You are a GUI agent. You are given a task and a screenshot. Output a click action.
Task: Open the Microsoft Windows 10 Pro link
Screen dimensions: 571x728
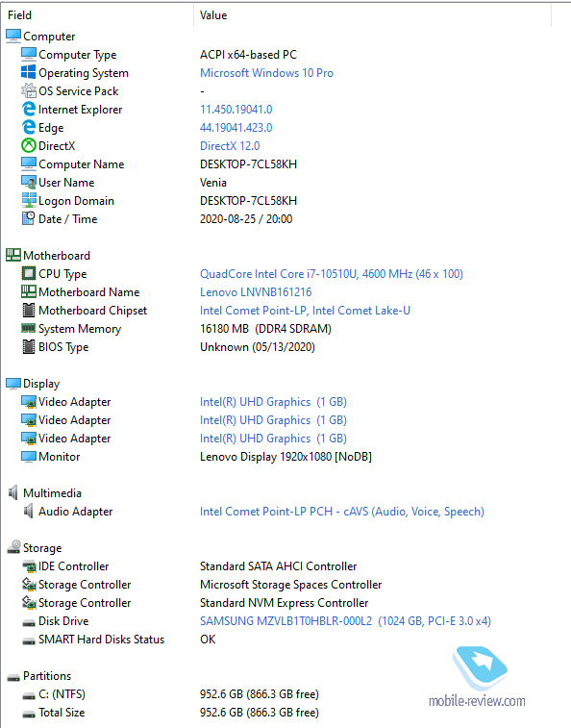[266, 73]
